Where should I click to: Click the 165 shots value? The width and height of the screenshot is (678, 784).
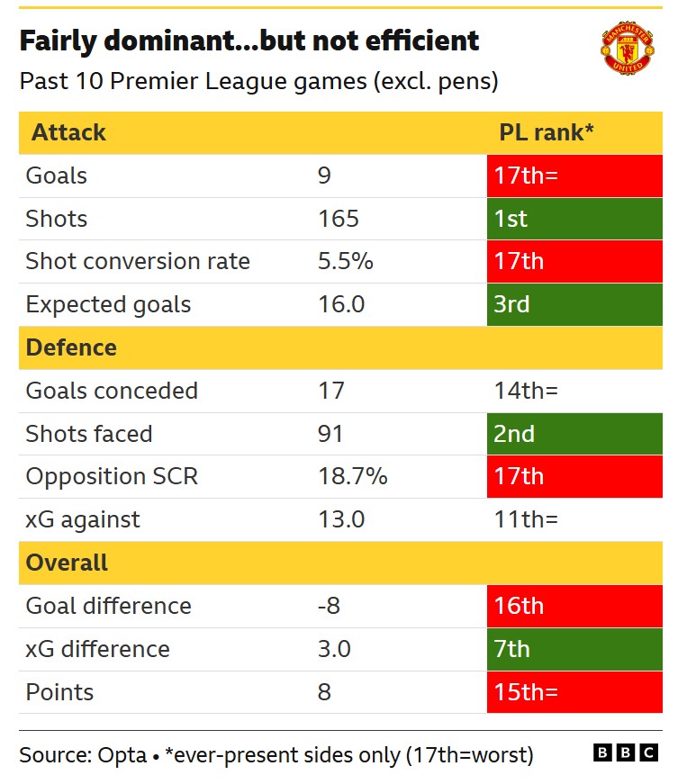[x=338, y=219]
